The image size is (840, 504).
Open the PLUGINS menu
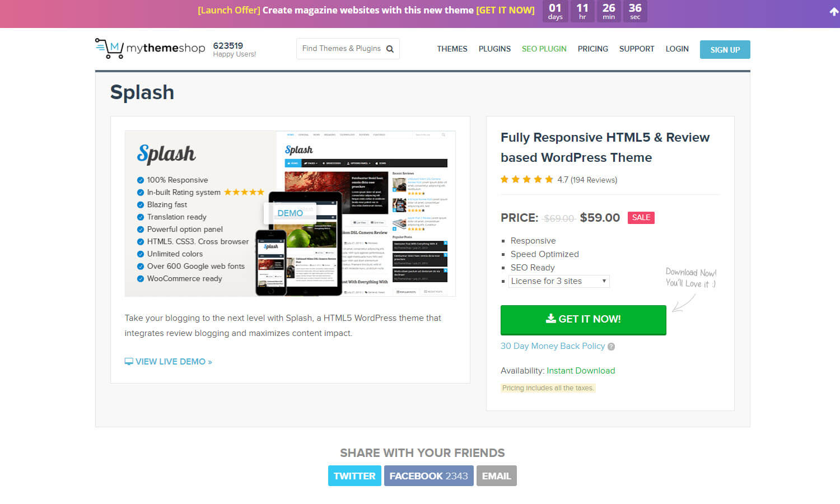click(494, 49)
